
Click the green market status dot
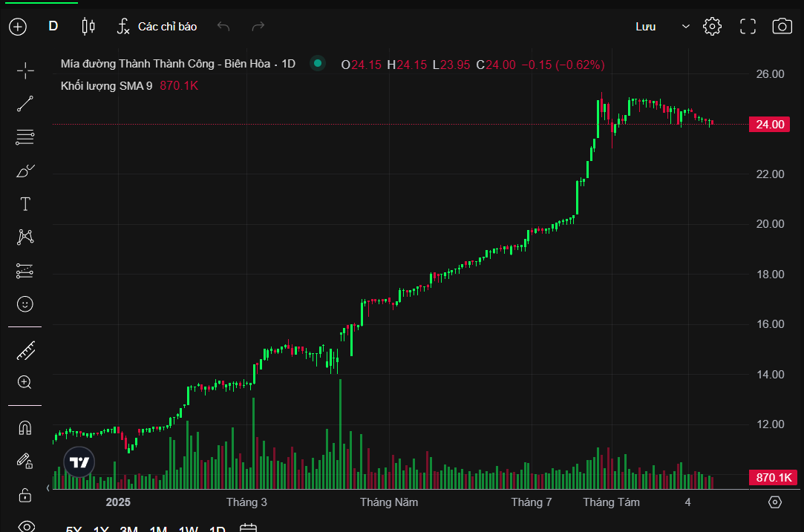tap(318, 63)
